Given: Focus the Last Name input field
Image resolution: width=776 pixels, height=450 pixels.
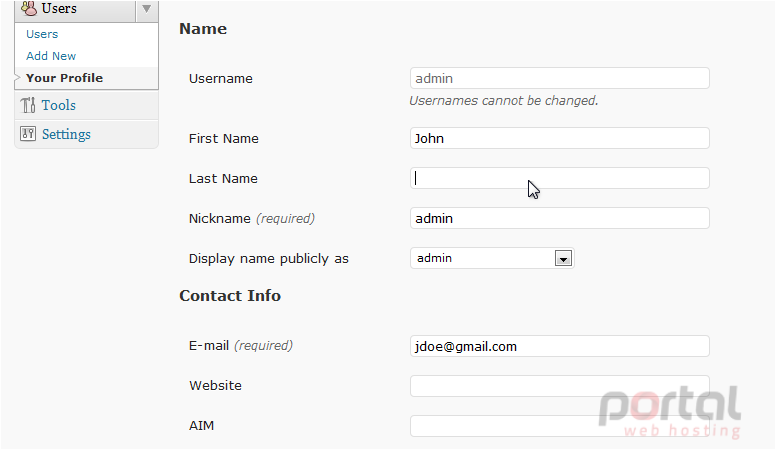Looking at the screenshot, I should pos(560,178).
